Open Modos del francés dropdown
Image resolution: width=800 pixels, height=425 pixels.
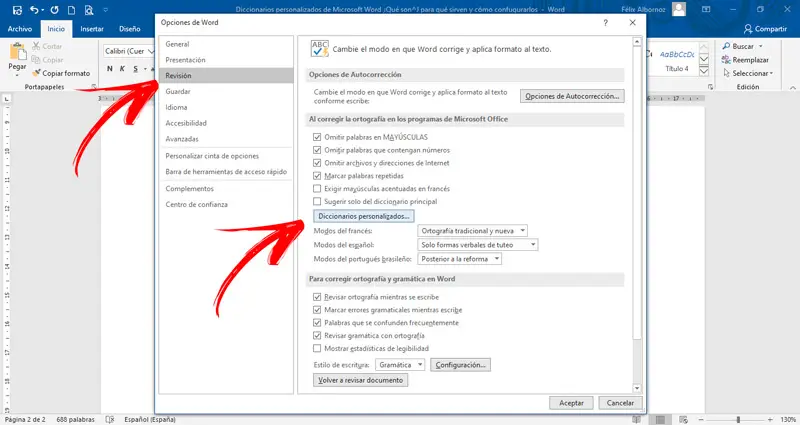pos(472,231)
